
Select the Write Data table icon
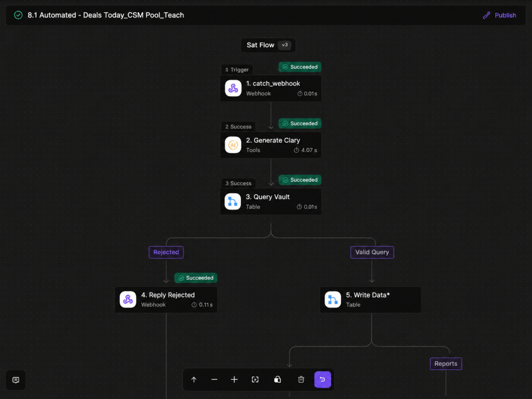coord(333,299)
